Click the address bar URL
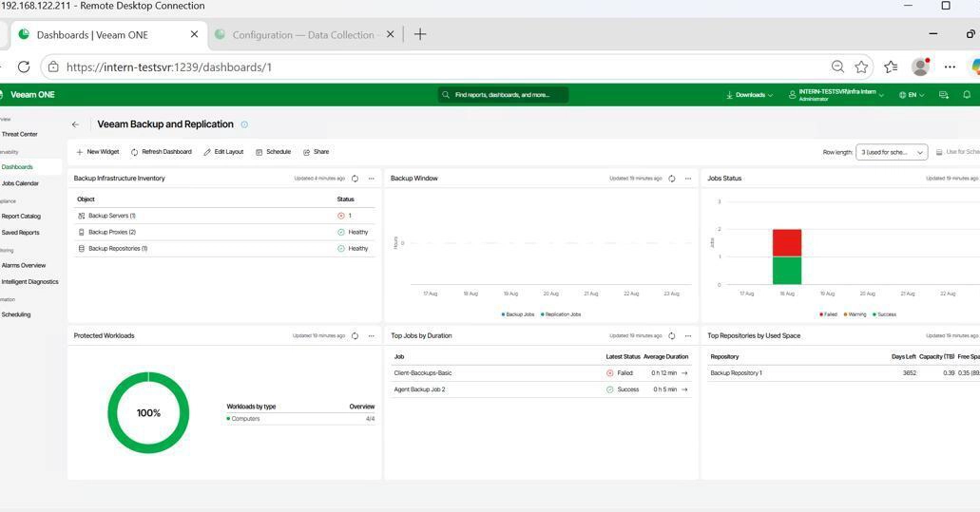The image size is (980, 512). (x=169, y=67)
